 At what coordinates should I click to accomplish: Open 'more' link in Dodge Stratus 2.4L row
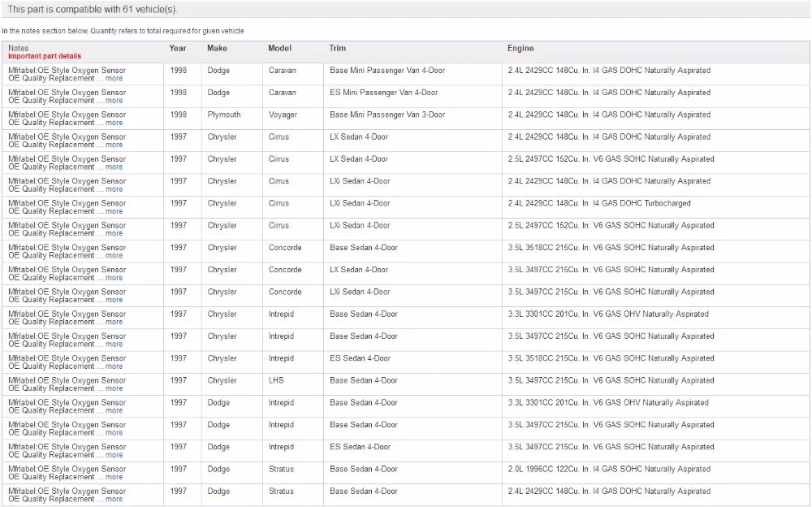(x=114, y=499)
